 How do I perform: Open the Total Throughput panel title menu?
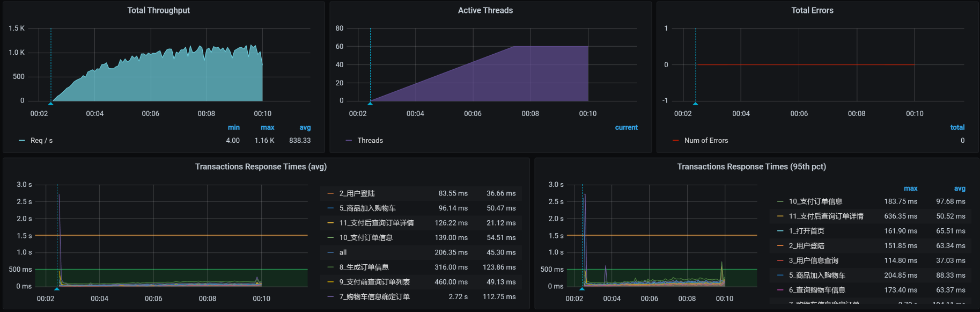pos(158,10)
